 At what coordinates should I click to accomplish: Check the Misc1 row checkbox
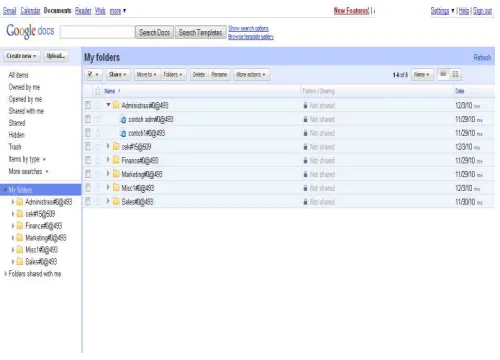(88, 188)
